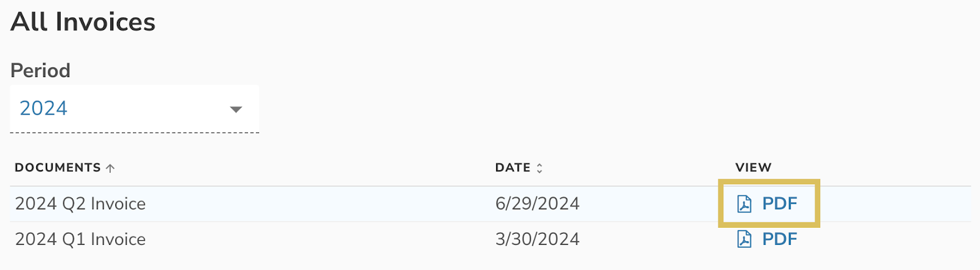Sort by the DOCUMENTS column header
This screenshot has height=270, width=980.
[x=58, y=168]
